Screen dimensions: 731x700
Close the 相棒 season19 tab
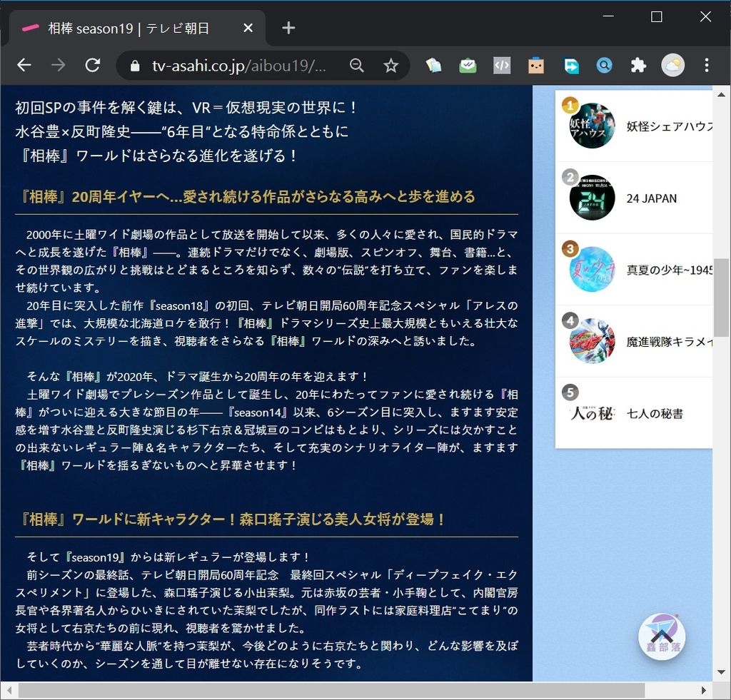pos(248,28)
